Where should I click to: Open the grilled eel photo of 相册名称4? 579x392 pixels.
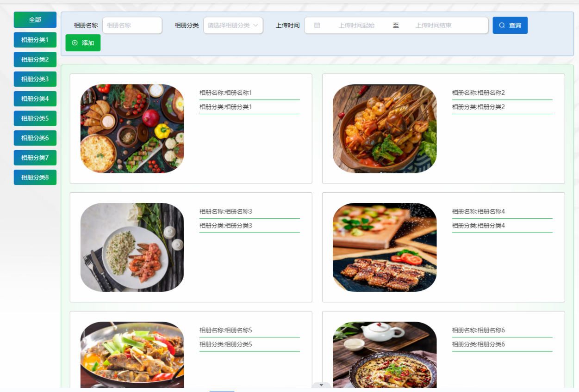[x=385, y=247]
